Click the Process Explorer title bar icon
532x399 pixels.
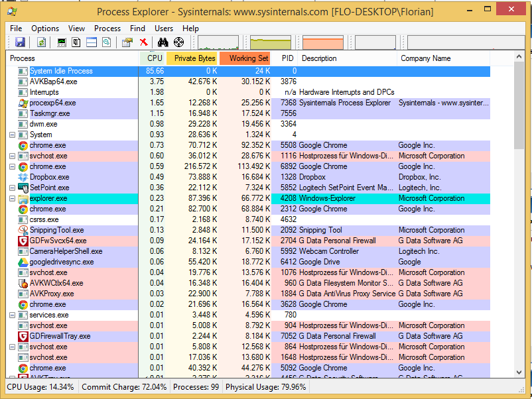point(12,11)
